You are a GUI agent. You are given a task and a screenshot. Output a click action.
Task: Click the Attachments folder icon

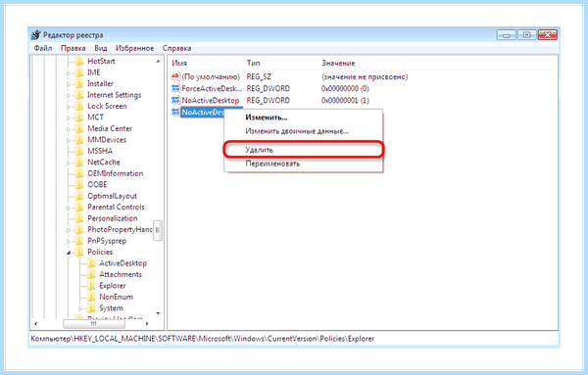[91, 274]
